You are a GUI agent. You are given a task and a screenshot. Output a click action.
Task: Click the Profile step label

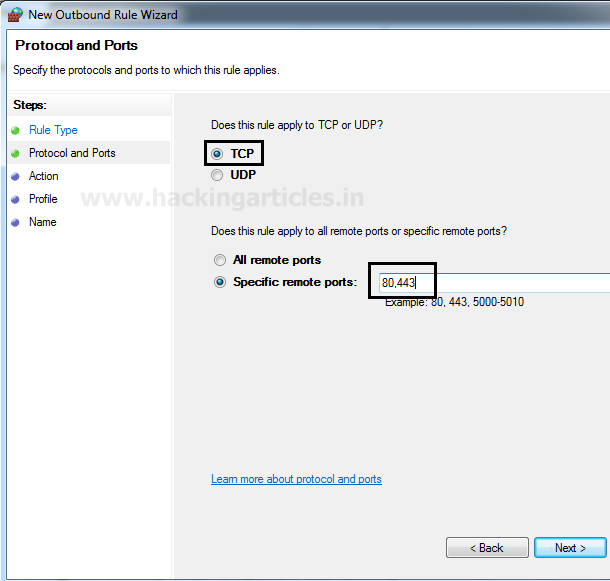43,199
